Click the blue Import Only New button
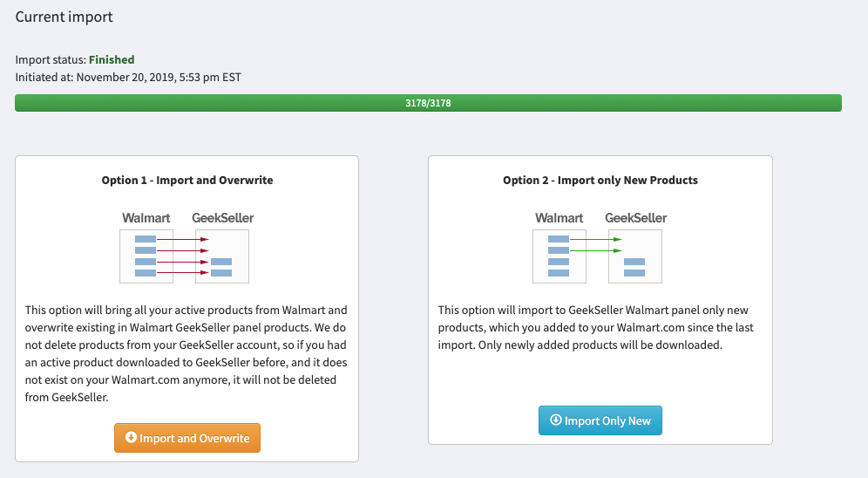The height and width of the screenshot is (478, 868). click(600, 420)
